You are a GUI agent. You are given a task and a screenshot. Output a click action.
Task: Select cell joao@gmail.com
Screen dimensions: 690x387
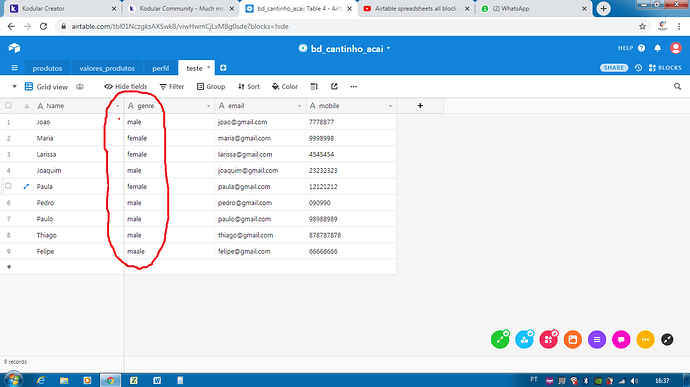click(260, 122)
